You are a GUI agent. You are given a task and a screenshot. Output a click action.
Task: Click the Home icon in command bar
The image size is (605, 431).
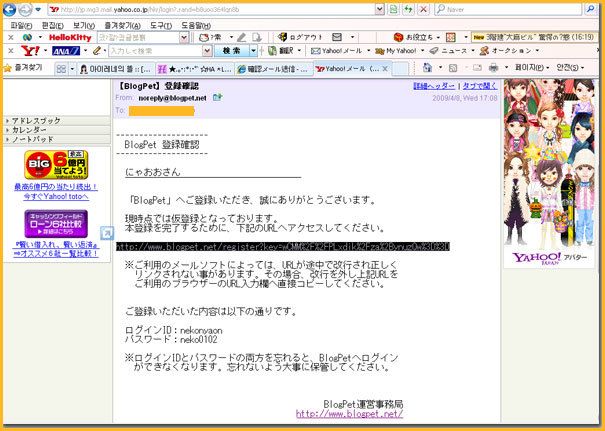428,68
